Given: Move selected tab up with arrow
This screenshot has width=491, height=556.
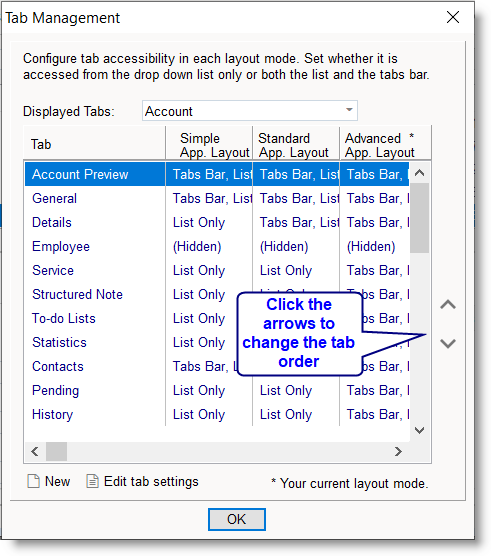Looking at the screenshot, I should [x=448, y=305].
